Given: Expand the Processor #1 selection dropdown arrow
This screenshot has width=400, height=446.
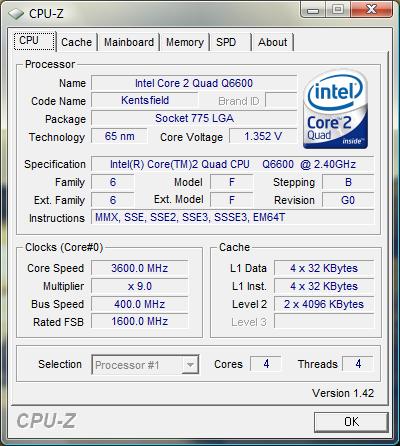Looking at the screenshot, I should (x=190, y=364).
